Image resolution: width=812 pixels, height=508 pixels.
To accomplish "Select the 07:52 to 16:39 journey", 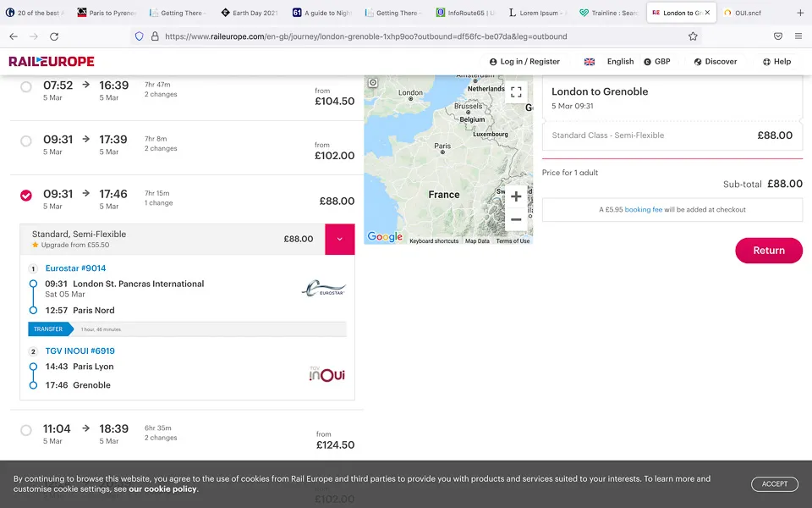I will click(26, 86).
